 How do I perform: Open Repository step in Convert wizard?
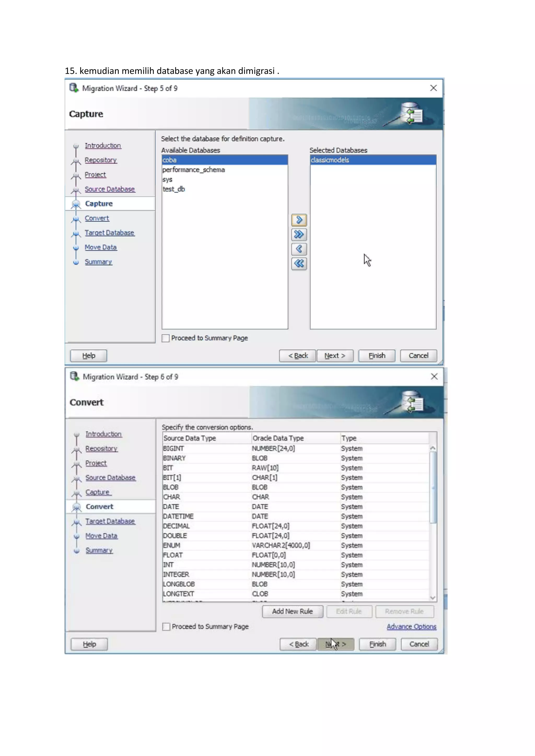pos(101,448)
